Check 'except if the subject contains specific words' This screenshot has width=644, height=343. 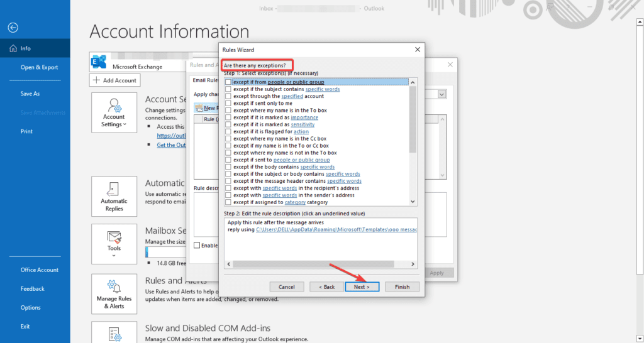coord(228,89)
